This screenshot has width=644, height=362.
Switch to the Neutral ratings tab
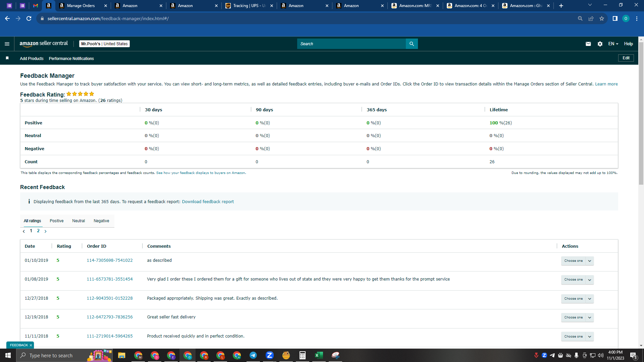pyautogui.click(x=78, y=221)
